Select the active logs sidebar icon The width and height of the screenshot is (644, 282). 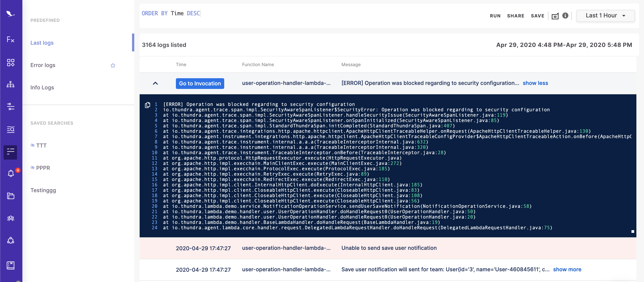(x=10, y=152)
